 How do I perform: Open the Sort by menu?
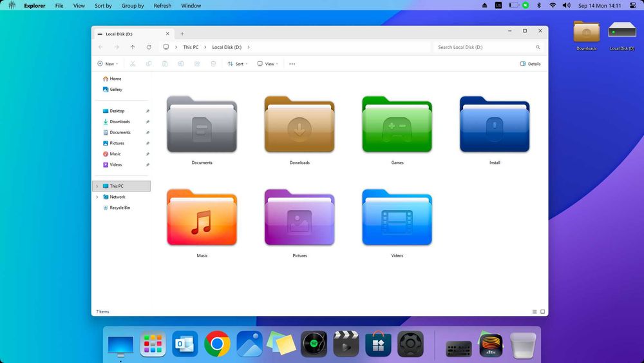point(103,6)
